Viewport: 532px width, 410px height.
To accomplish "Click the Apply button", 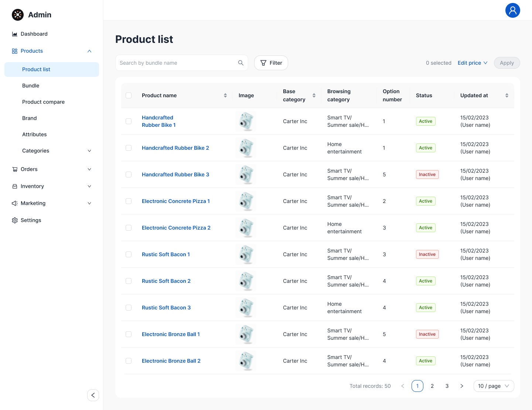I will [x=507, y=63].
